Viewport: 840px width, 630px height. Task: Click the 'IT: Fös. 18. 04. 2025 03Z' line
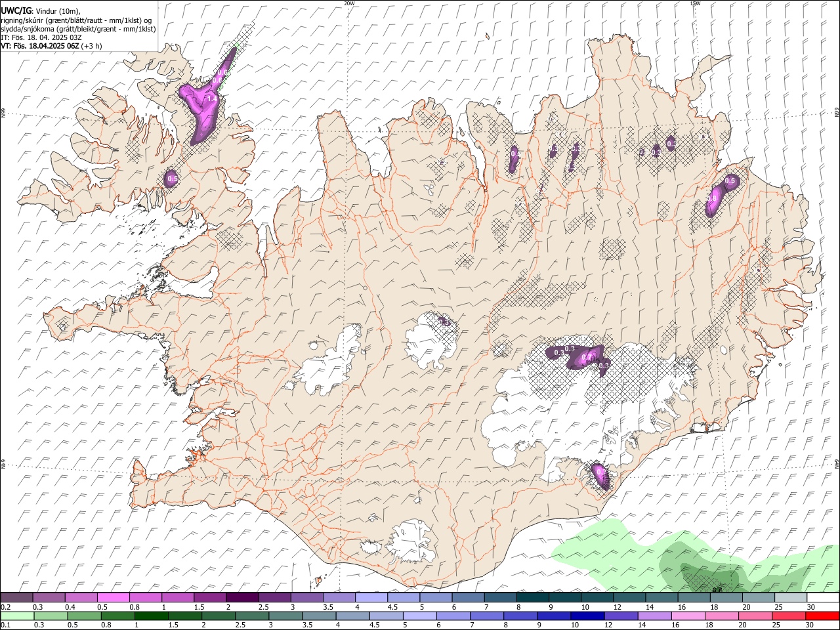(41, 37)
